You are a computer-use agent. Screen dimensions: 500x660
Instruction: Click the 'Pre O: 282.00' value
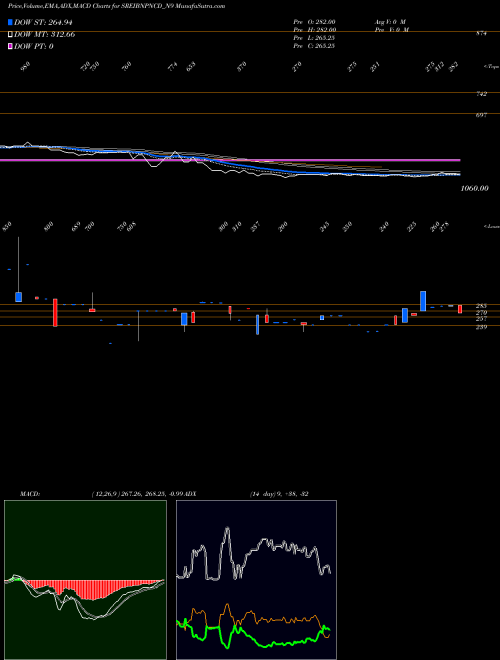point(314,22)
